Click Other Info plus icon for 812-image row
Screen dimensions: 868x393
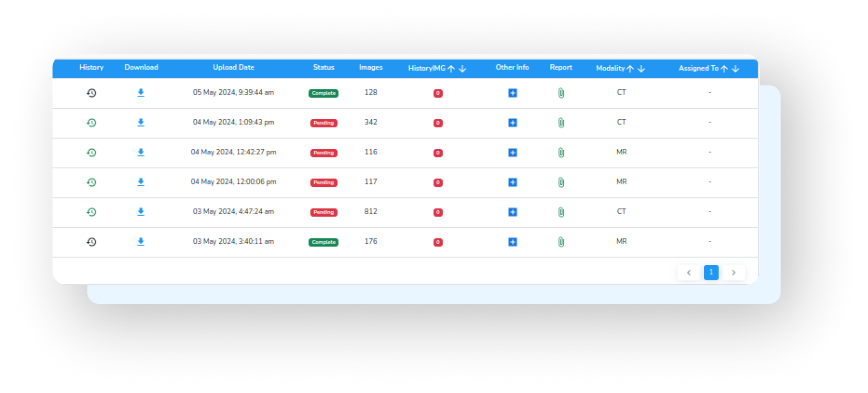click(512, 212)
